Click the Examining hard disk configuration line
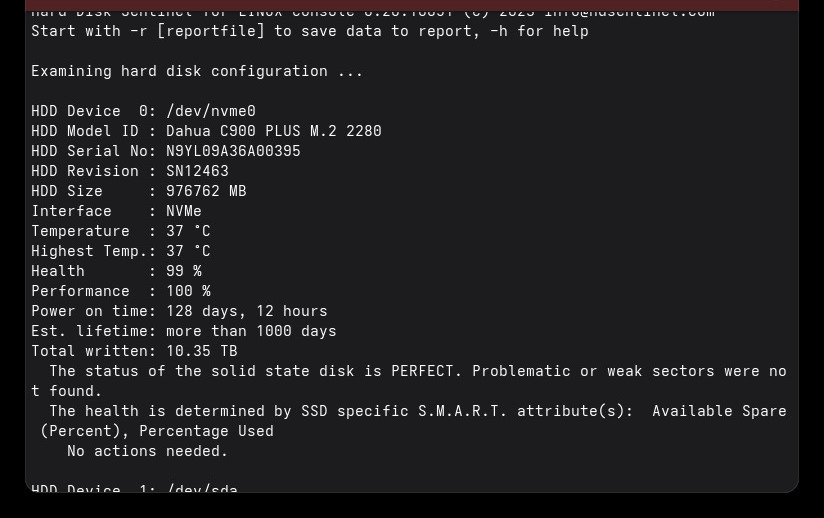 click(x=197, y=71)
